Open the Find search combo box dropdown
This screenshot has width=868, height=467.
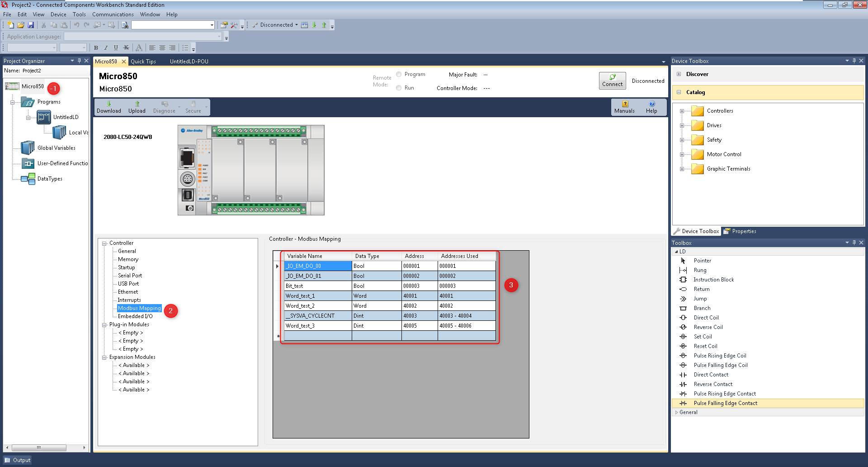pos(212,25)
